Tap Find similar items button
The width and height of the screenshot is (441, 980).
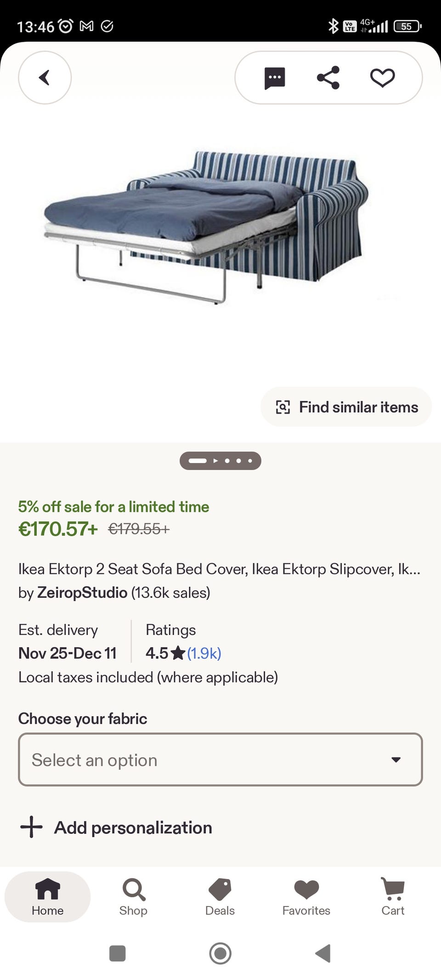(346, 407)
